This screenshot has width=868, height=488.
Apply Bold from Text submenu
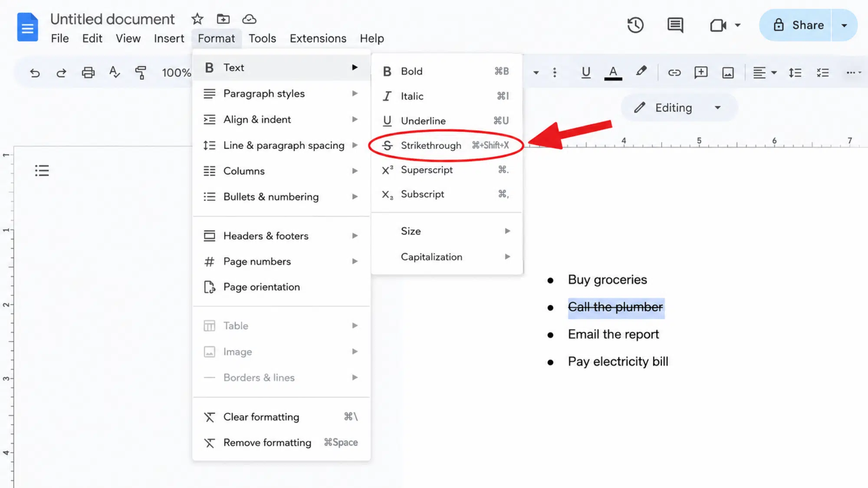tap(447, 71)
